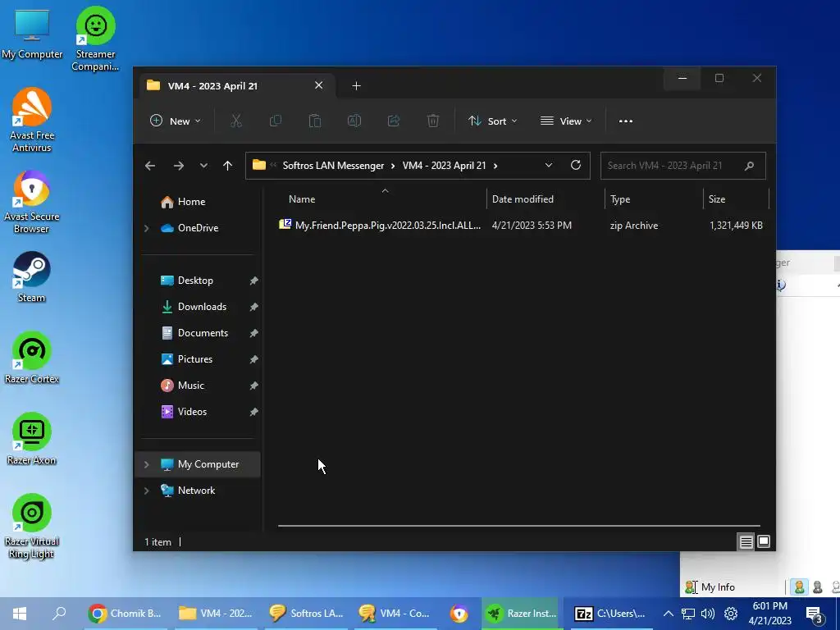Open Windows Start menu
This screenshot has width=840, height=630.
coord(20,614)
